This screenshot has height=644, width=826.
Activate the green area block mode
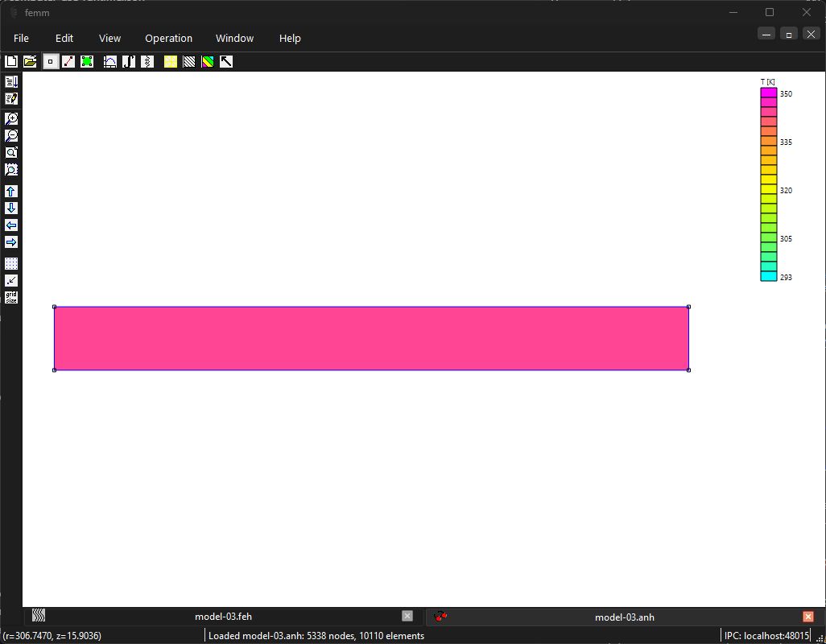(87, 62)
